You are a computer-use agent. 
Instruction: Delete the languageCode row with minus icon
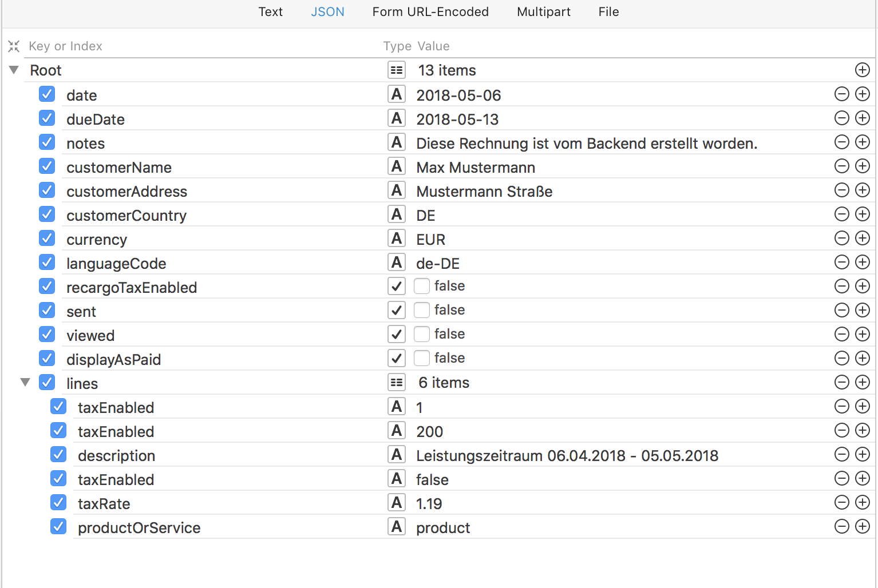(841, 262)
